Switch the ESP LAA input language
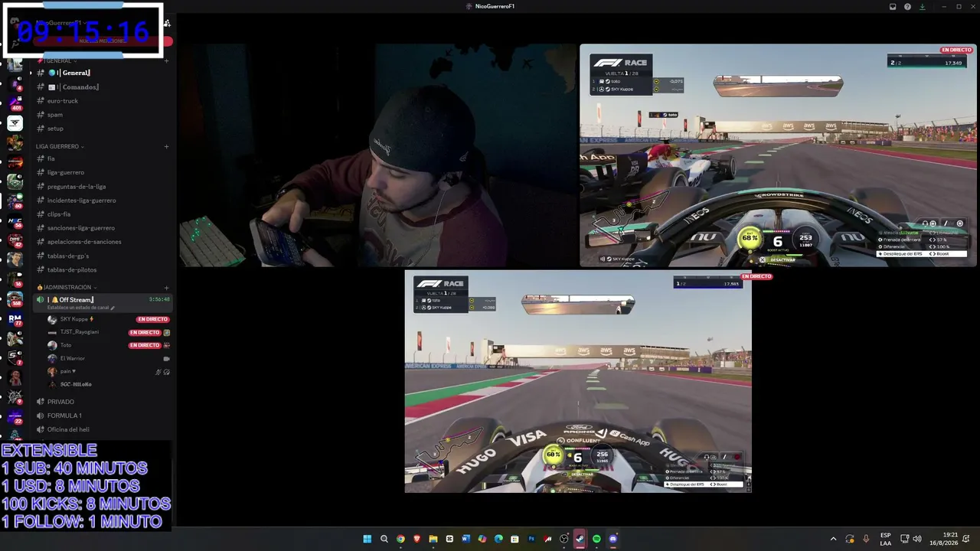Viewport: 980px width, 551px height. click(x=886, y=539)
